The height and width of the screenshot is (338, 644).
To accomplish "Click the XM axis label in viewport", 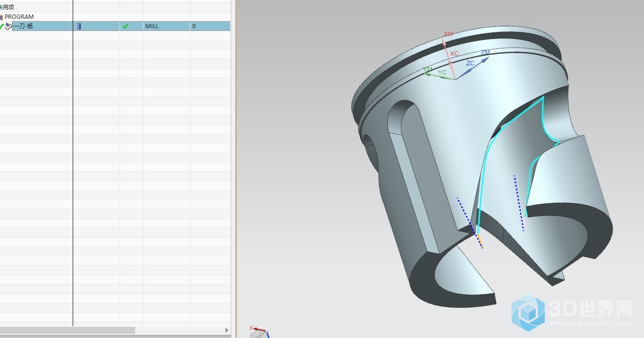I will coord(448,34).
